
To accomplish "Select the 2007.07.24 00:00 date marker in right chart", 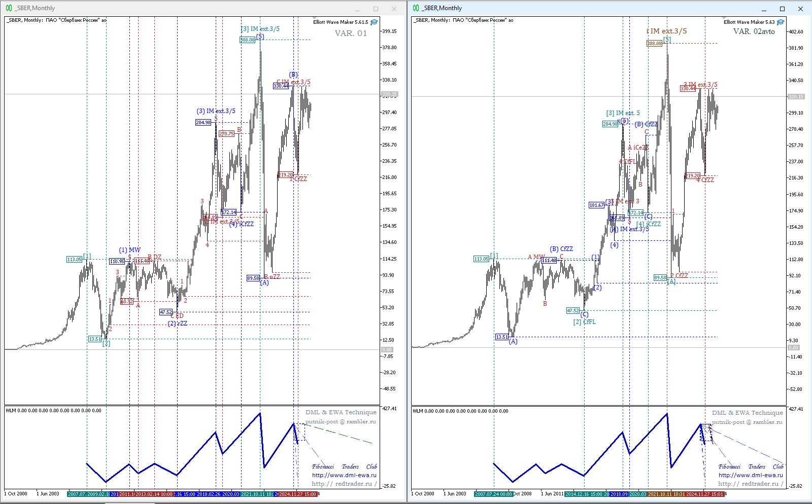I will (493, 494).
